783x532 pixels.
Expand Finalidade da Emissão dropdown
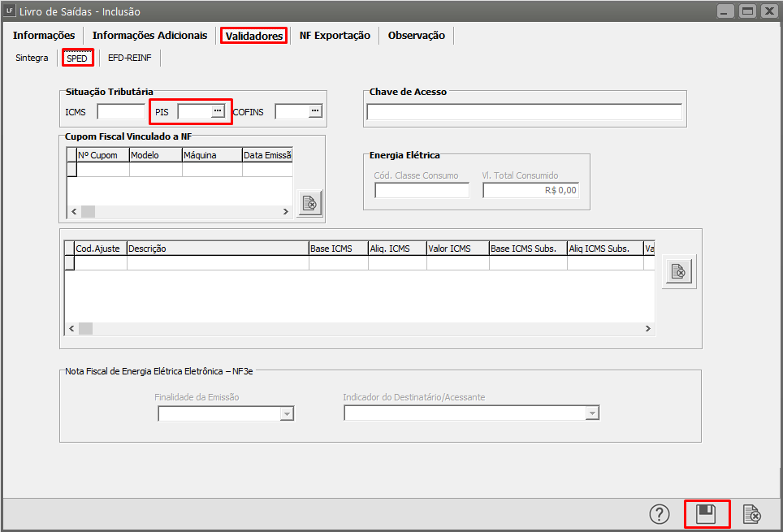coord(286,413)
